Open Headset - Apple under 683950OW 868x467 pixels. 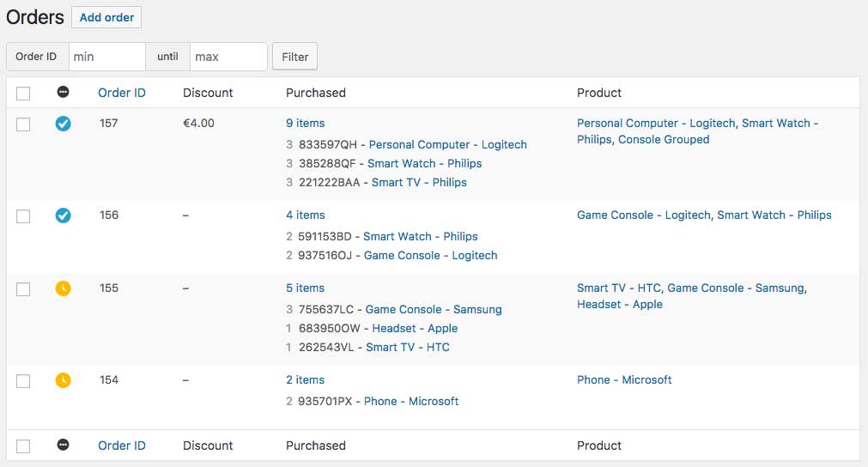point(415,328)
